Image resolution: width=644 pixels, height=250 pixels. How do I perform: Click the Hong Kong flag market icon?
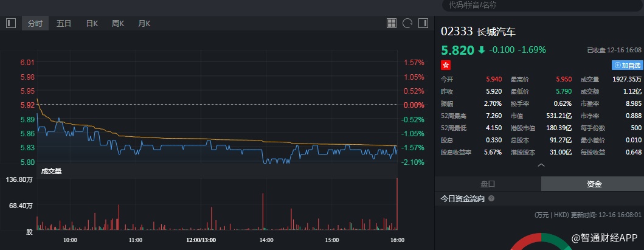[x=446, y=64]
